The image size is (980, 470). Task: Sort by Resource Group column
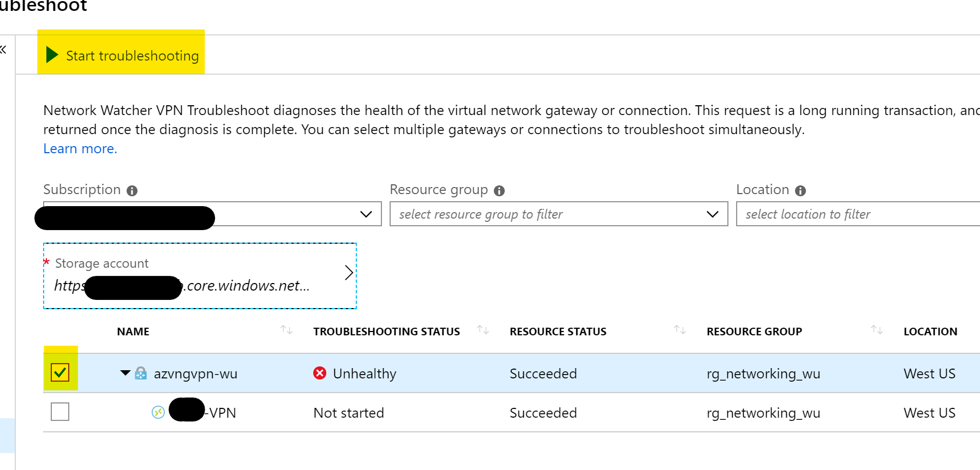(x=877, y=330)
